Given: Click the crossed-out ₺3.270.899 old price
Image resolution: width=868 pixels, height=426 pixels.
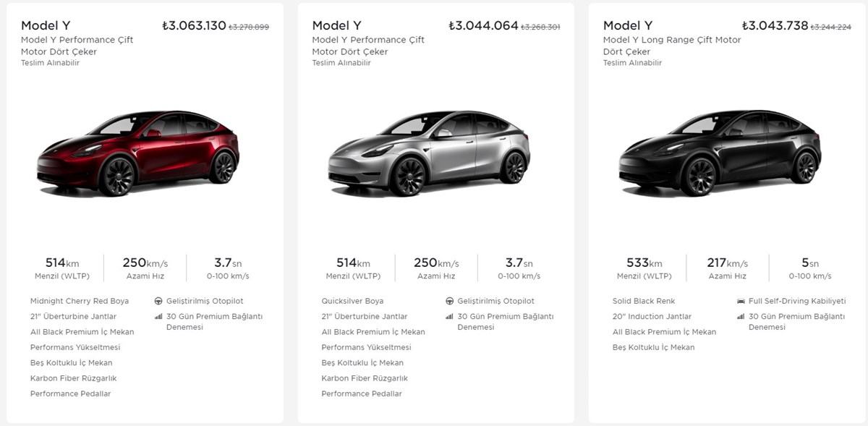Looking at the screenshot, I should pos(249,27).
